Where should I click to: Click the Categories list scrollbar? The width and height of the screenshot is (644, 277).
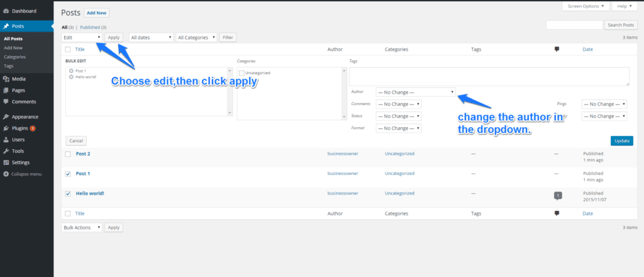pyautogui.click(x=344, y=94)
